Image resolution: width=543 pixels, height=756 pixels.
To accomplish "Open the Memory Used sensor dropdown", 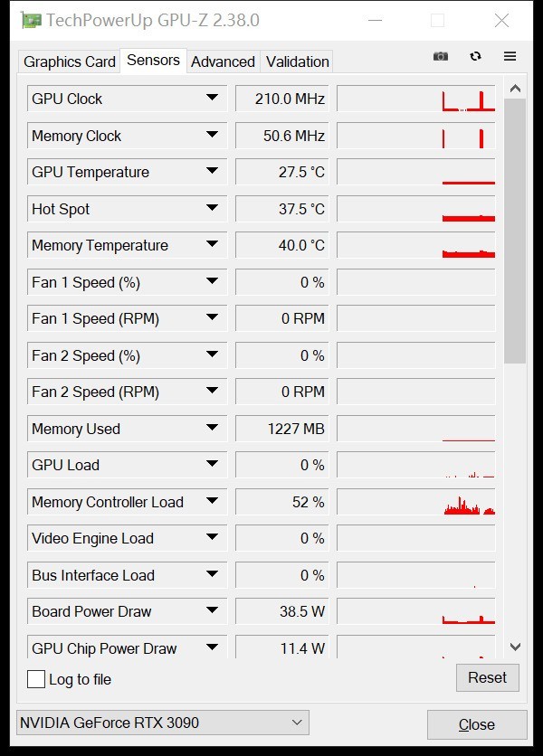I will pyautogui.click(x=214, y=428).
